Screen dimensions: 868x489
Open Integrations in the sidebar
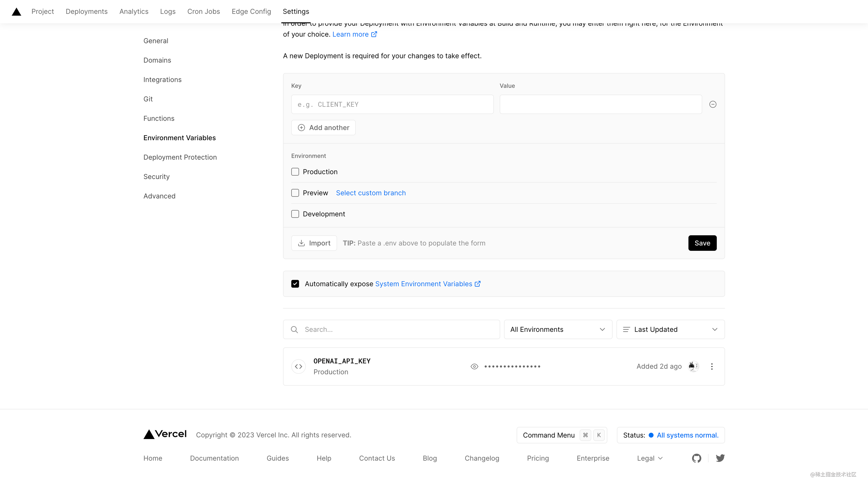click(162, 80)
